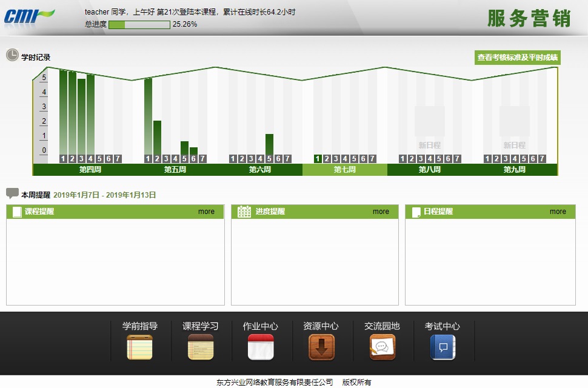This screenshot has height=388, width=588.
Task: Select highlighted day 1 of 第七周
Action: pyautogui.click(x=318, y=159)
